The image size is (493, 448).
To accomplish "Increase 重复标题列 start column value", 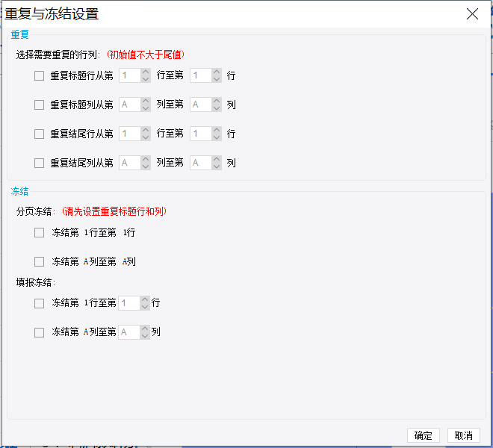I will pos(146,102).
